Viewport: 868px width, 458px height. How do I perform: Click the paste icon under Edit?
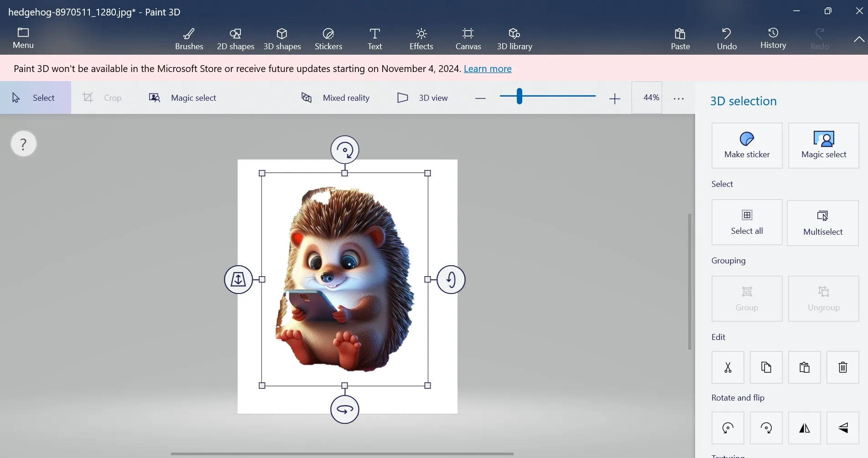click(x=804, y=367)
